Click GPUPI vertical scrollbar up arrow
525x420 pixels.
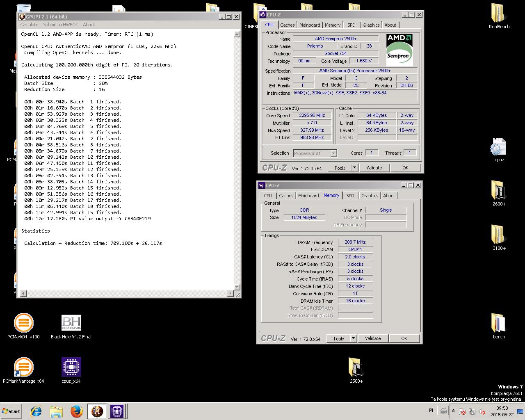click(237, 34)
